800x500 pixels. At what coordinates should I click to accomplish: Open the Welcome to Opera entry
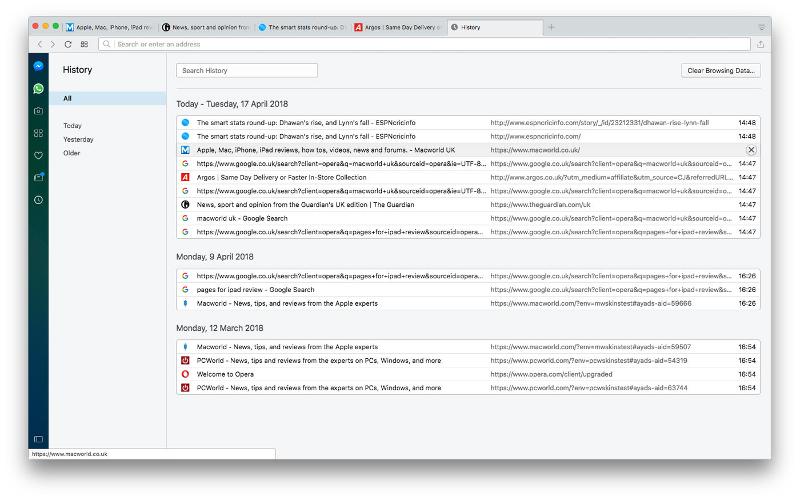(x=468, y=374)
